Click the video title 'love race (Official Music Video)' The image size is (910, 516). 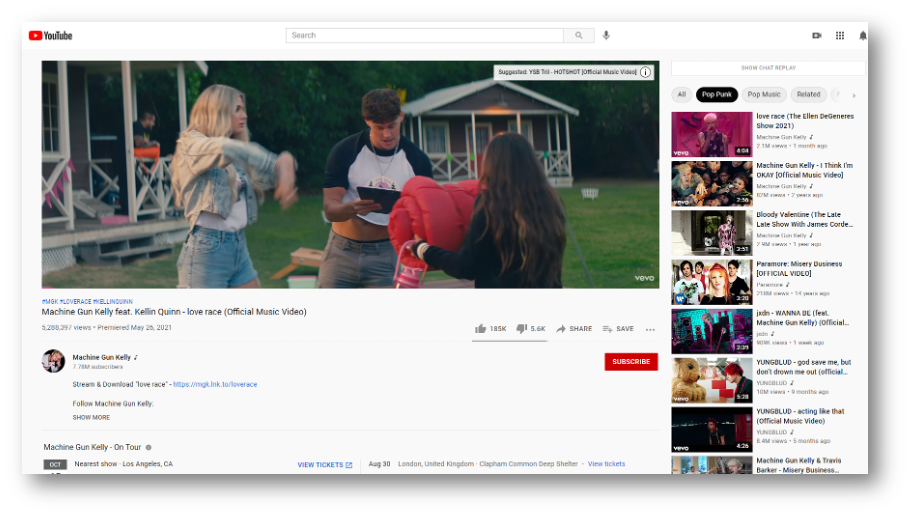click(174, 312)
